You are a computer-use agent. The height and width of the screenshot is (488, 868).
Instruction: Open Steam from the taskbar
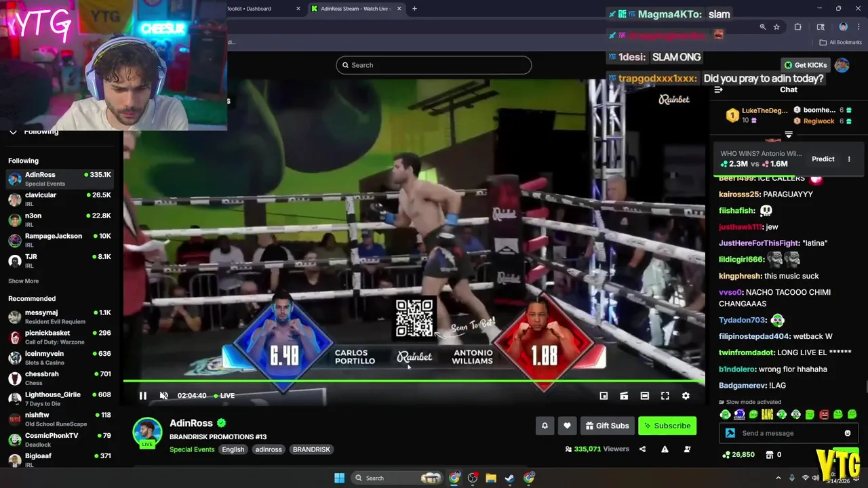pos(509,478)
